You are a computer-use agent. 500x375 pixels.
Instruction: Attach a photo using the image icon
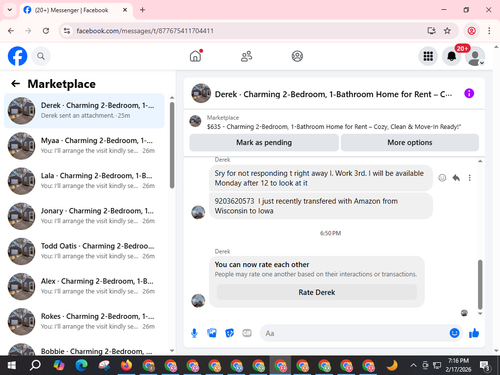(212, 333)
